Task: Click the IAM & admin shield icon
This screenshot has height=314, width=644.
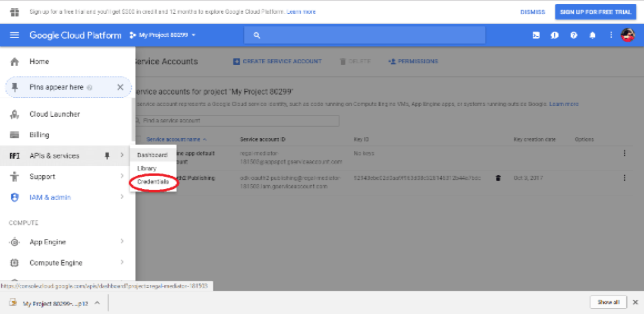Action: [15, 197]
